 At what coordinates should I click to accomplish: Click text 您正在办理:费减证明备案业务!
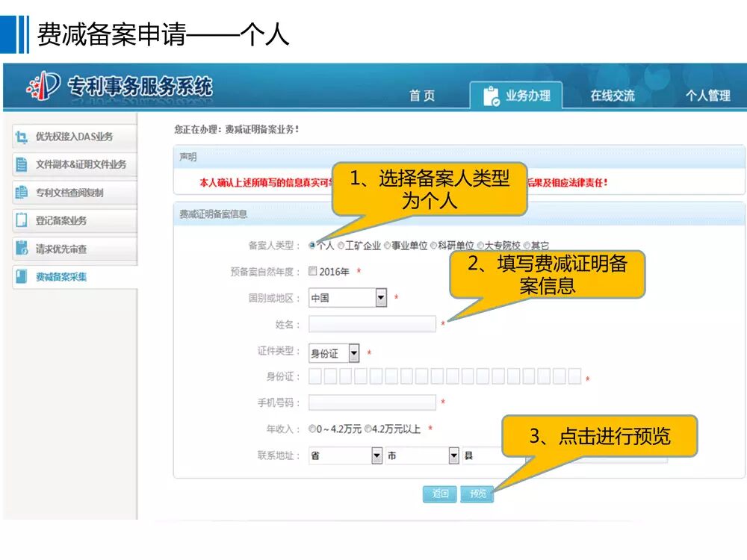point(237,129)
